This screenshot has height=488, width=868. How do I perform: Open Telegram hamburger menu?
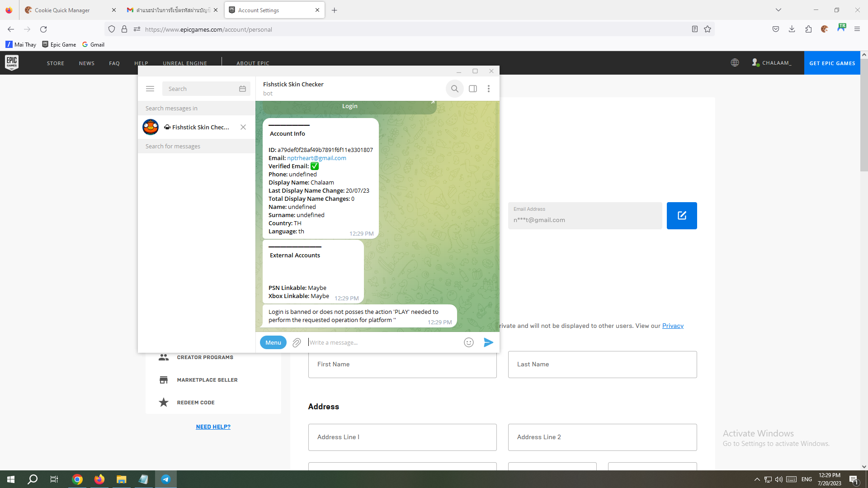pyautogui.click(x=150, y=89)
